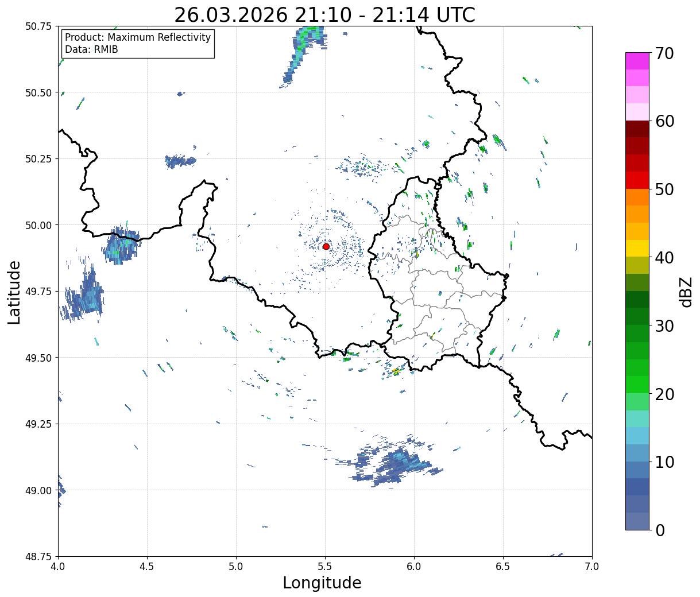Click the 4.0 longitude tick label
This screenshot has width=700, height=597.
[x=58, y=566]
